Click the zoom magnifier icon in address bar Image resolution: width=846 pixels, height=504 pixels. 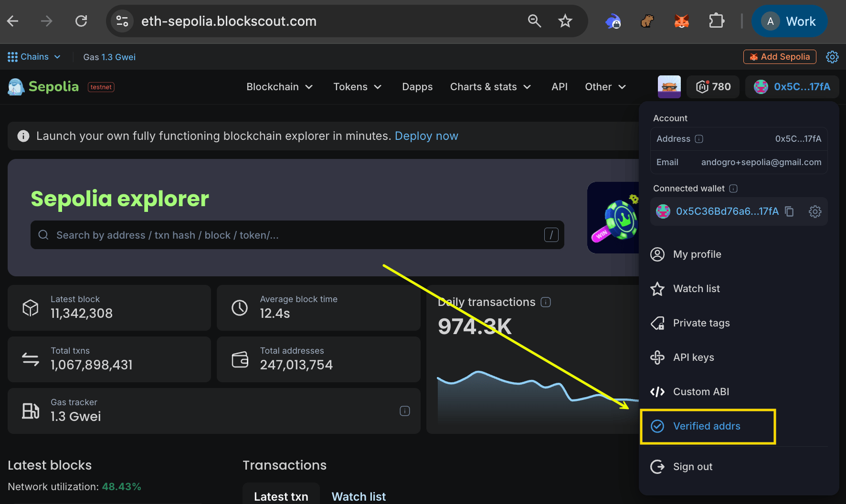(x=534, y=21)
